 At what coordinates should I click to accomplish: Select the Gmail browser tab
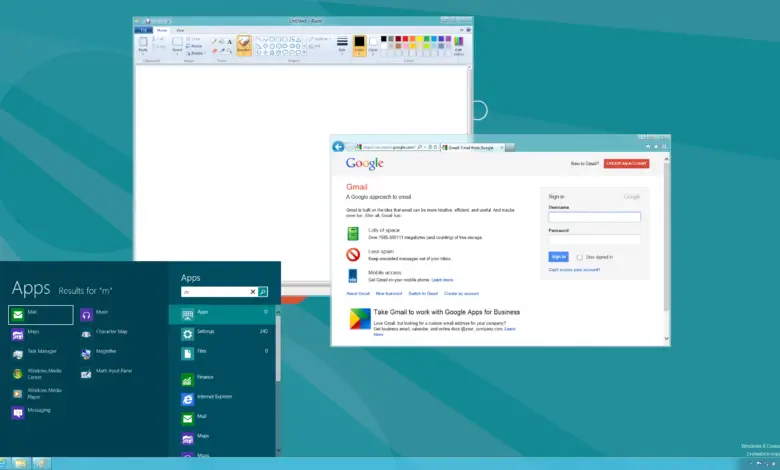pos(472,148)
